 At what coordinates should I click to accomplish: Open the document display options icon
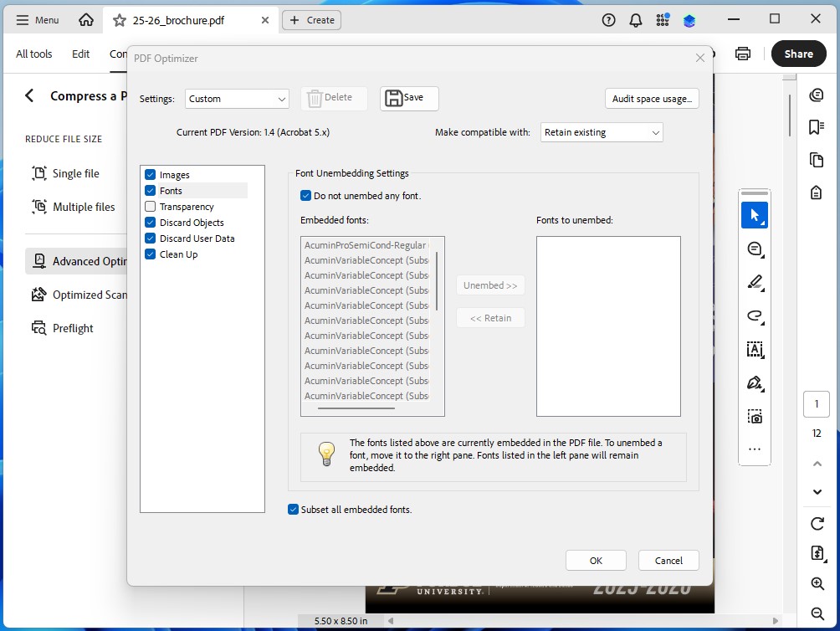tap(817, 553)
